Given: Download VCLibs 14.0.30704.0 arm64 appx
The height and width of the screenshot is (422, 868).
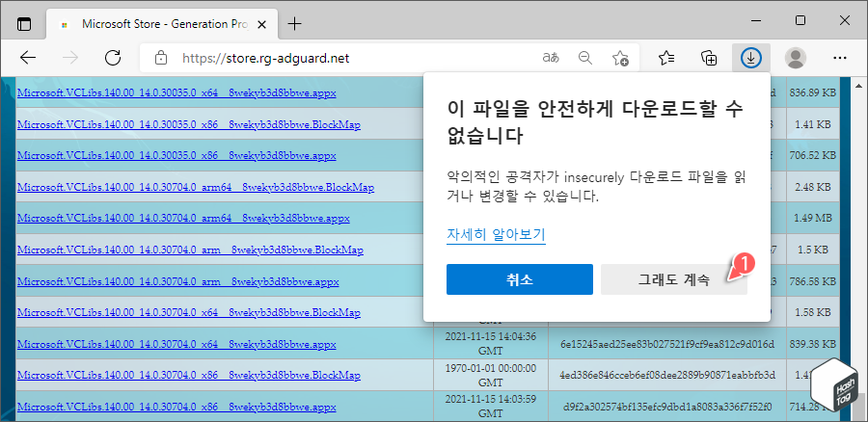Looking at the screenshot, I should 183,219.
